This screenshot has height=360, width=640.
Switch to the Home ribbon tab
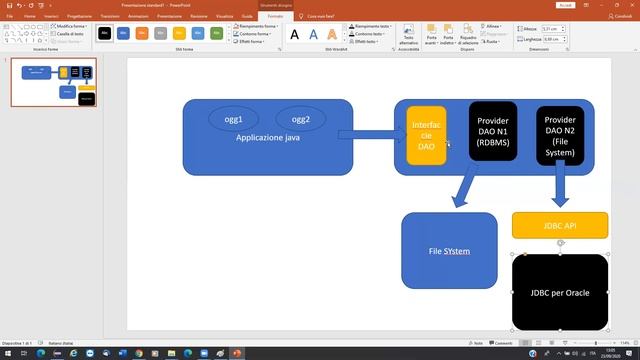[29, 16]
